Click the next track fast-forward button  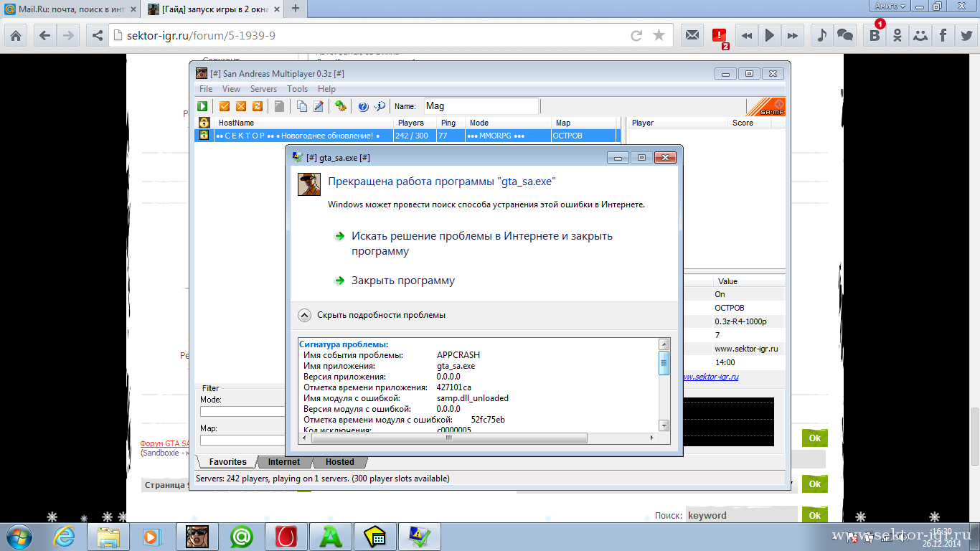coord(793,34)
